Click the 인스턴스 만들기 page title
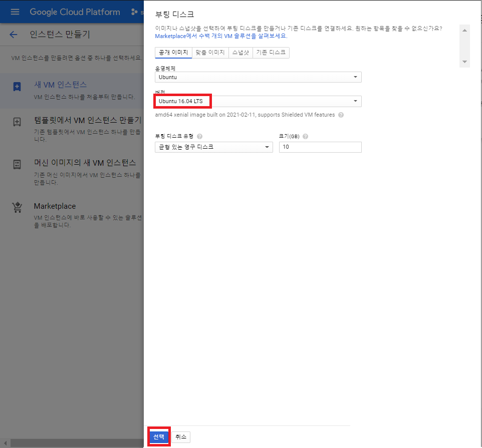 [60, 35]
